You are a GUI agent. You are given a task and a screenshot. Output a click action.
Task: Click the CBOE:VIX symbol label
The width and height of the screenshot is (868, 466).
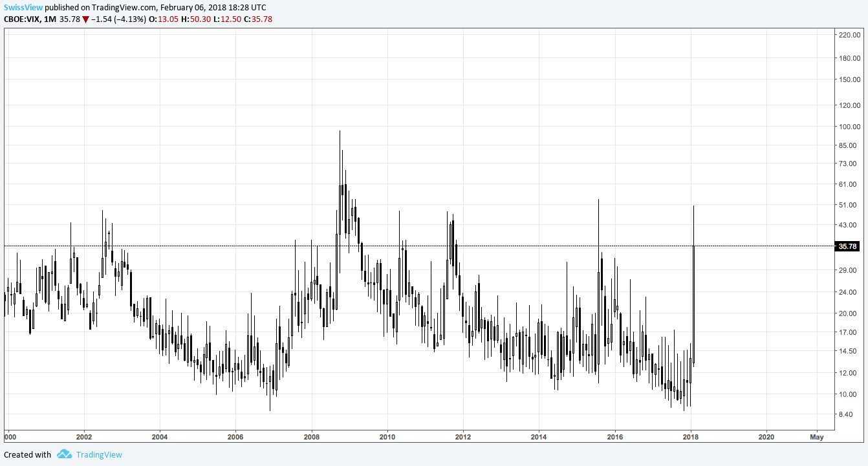pos(21,19)
